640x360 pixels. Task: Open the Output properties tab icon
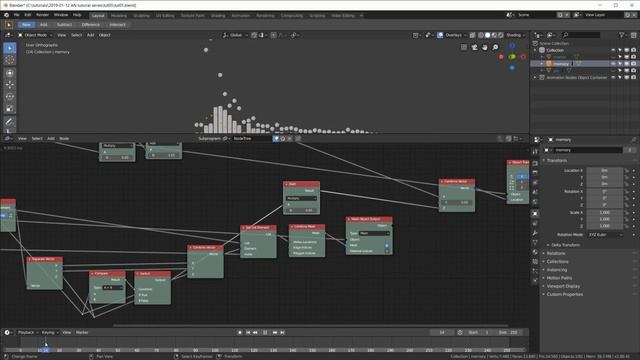click(535, 173)
